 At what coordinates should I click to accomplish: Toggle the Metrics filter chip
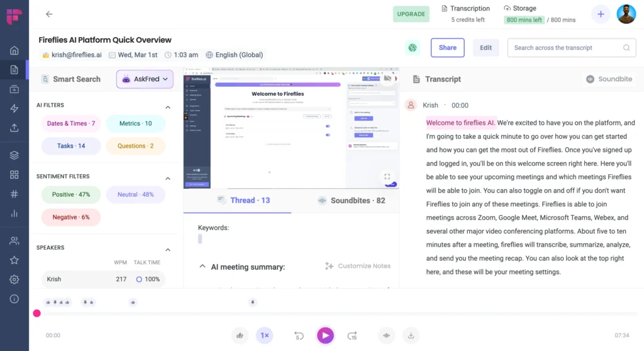(x=136, y=123)
